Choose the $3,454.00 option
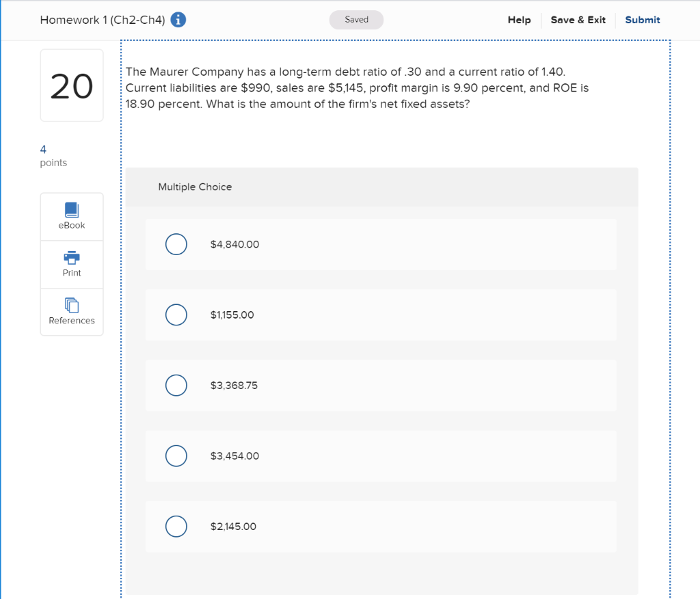Screen dimensions: 700x599 click(x=176, y=455)
